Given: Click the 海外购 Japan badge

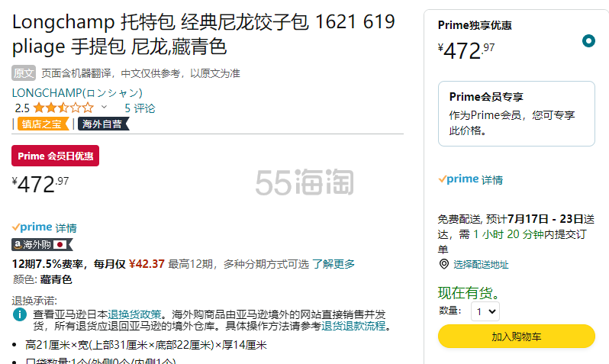Looking at the screenshot, I should click(x=42, y=245).
